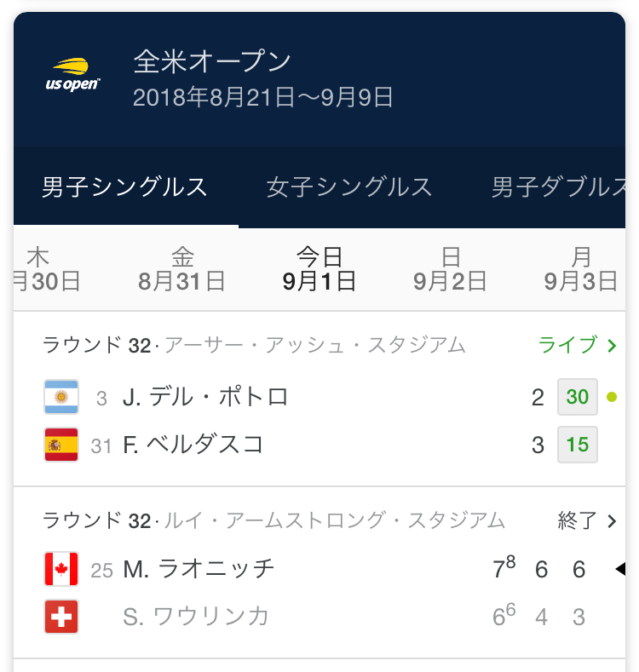Screen dimensions: 639x672
Task: Click the Canada flag icon
Action: point(61,569)
